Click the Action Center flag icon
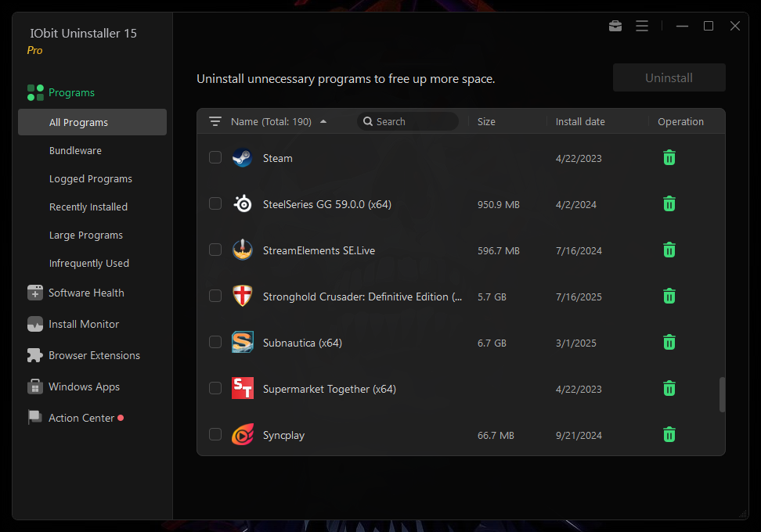This screenshot has height=532, width=761. [x=35, y=418]
